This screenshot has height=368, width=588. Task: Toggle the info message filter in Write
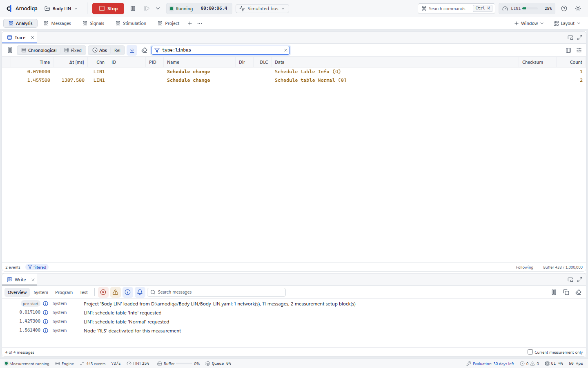(x=127, y=292)
